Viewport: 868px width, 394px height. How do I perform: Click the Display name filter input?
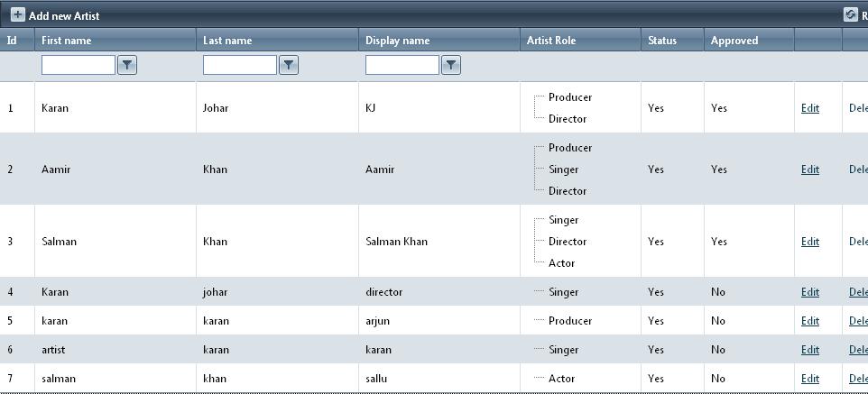pos(402,65)
